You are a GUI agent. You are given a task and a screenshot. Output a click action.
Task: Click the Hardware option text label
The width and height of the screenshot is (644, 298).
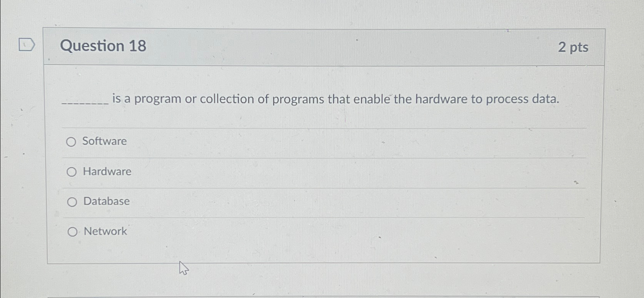tap(106, 171)
